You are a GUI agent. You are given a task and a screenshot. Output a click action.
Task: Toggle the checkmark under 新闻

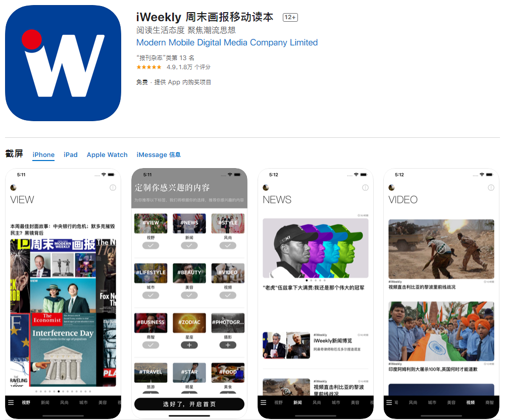(189, 245)
